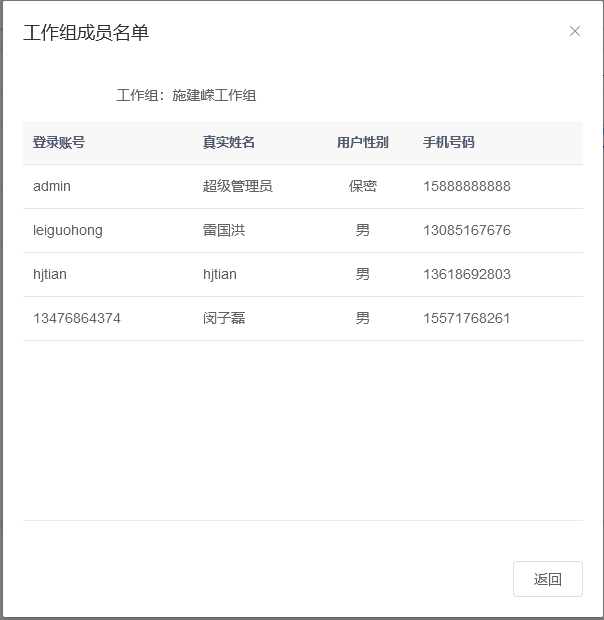604x620 pixels.
Task: Click the 登录账号 column header
Action: coord(59,143)
